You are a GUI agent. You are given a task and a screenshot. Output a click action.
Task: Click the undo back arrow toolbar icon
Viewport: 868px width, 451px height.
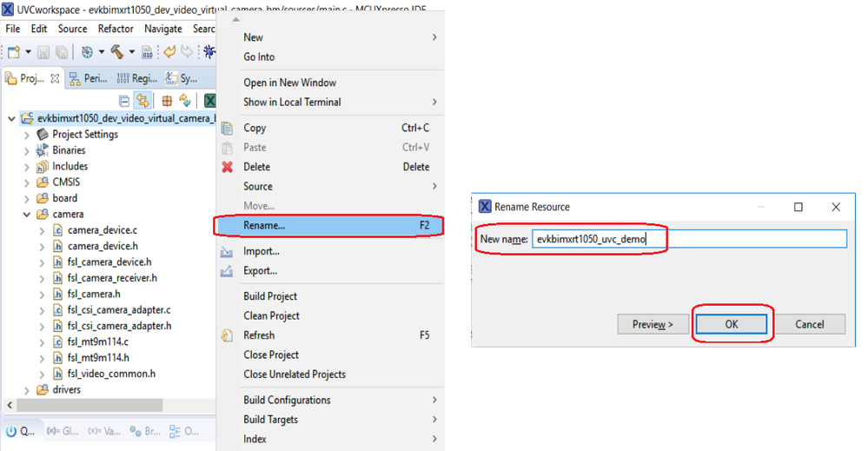pyautogui.click(x=169, y=52)
